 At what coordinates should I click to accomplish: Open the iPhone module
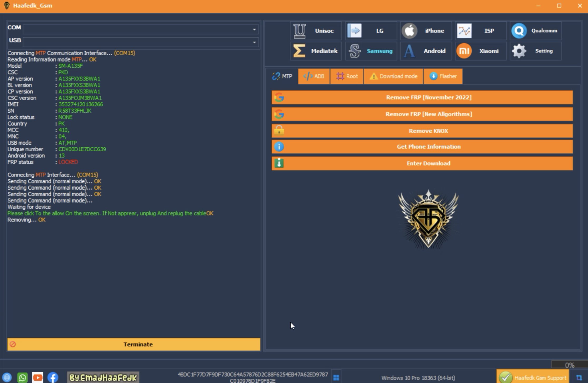(426, 31)
